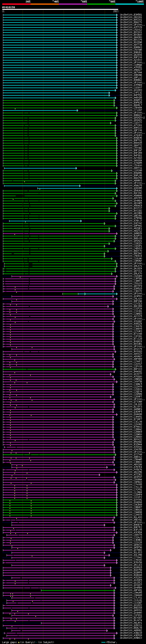Select label UniRef100_C1E077

click(131, 123)
